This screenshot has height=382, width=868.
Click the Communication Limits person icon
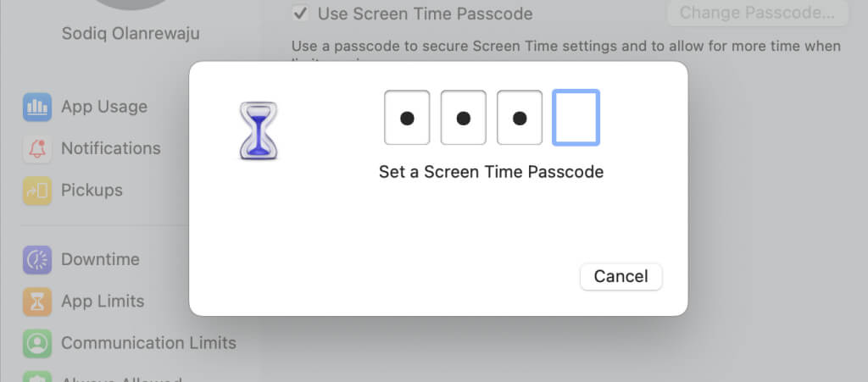click(37, 344)
